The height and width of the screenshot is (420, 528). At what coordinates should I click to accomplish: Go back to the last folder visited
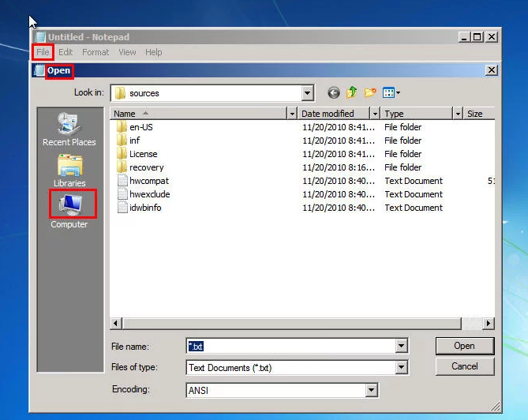click(x=333, y=92)
